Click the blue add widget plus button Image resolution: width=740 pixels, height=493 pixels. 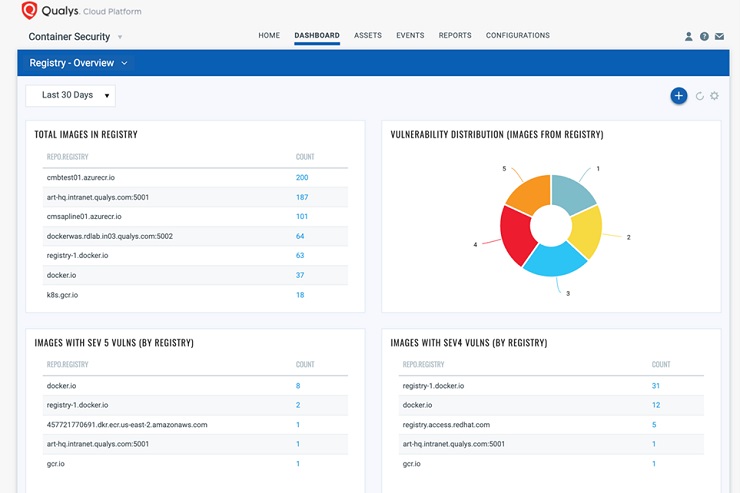(678, 96)
